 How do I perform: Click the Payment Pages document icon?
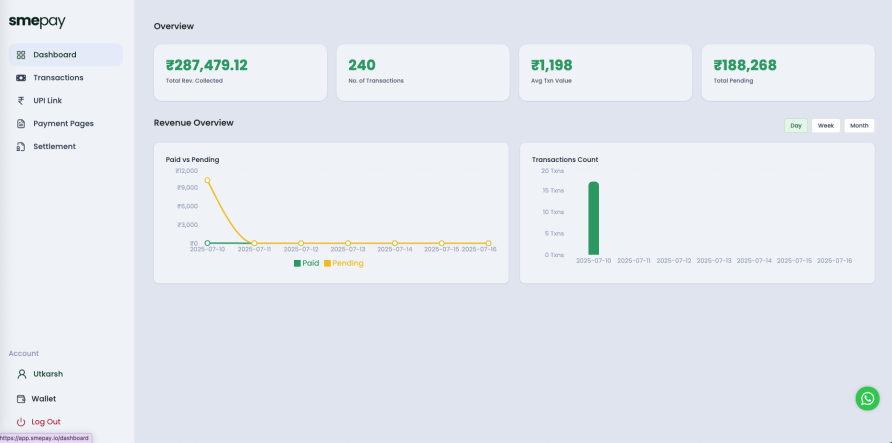21,123
